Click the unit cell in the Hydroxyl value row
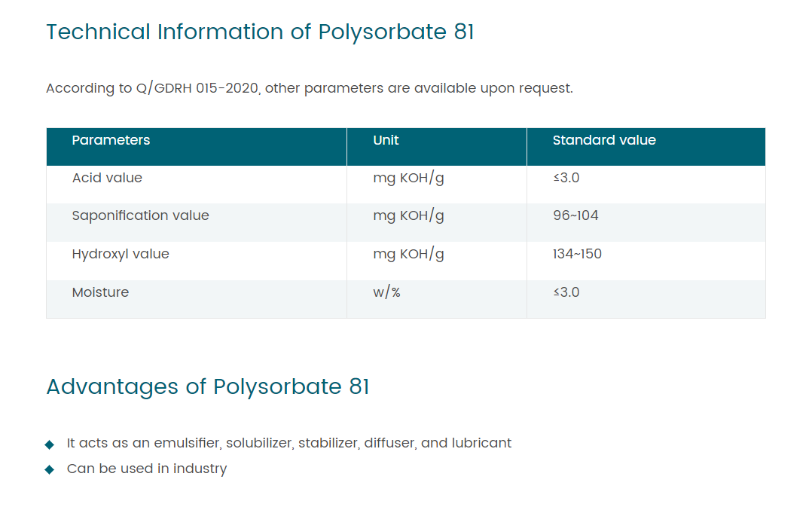The height and width of the screenshot is (510, 812). [x=408, y=254]
